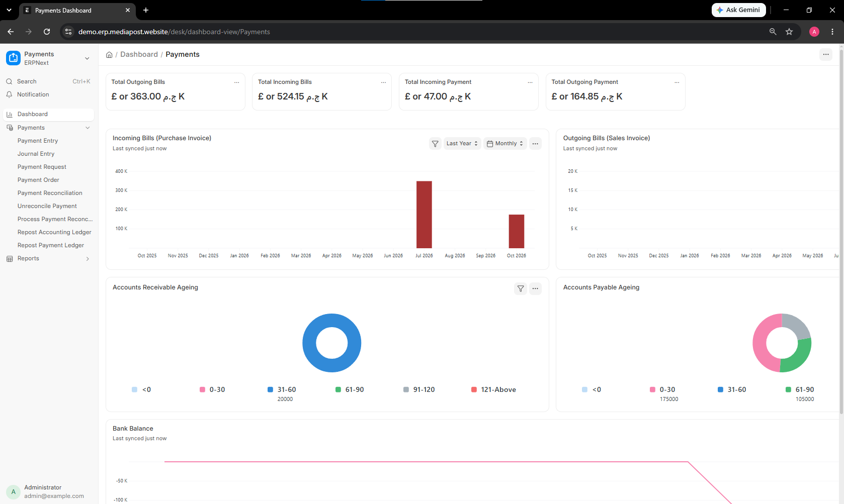Click the Search field in sidebar
This screenshot has height=504, width=844.
48,81
